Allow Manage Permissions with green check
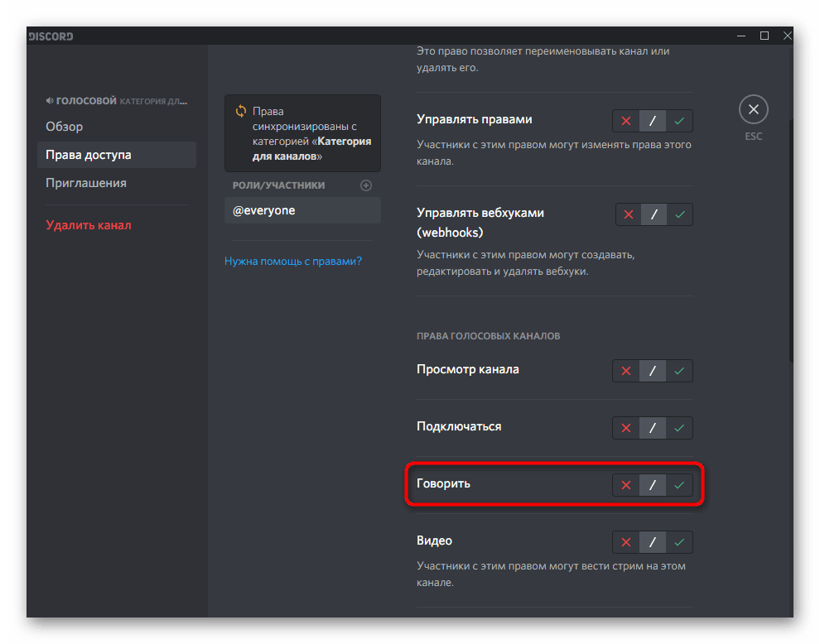820x644 pixels. tap(679, 121)
